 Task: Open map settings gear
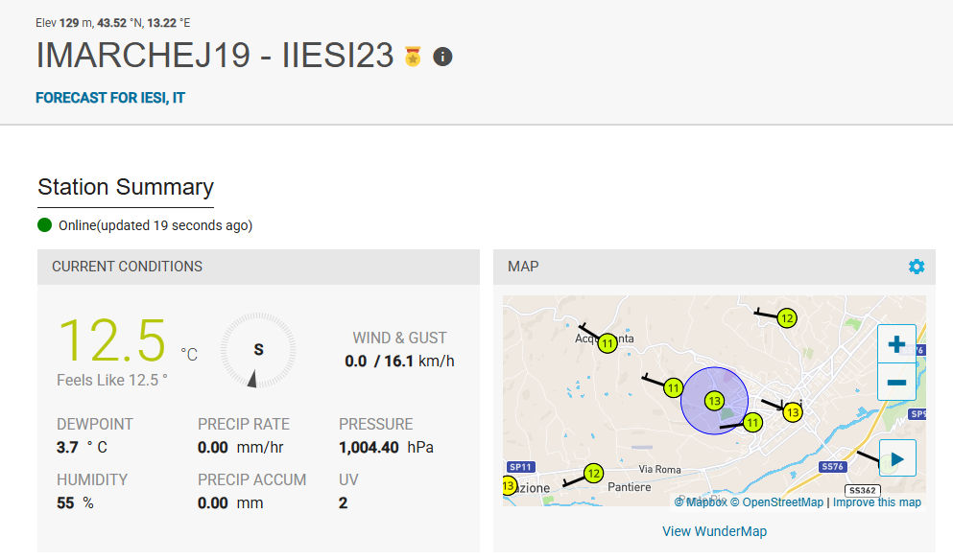[x=917, y=267]
